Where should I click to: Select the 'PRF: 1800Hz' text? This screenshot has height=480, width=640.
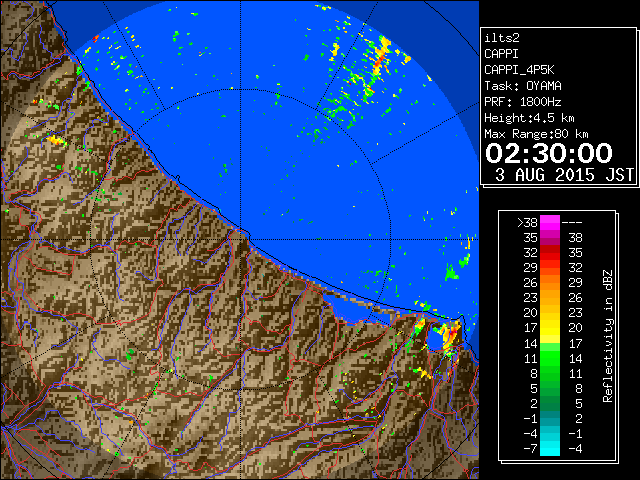tap(523, 102)
